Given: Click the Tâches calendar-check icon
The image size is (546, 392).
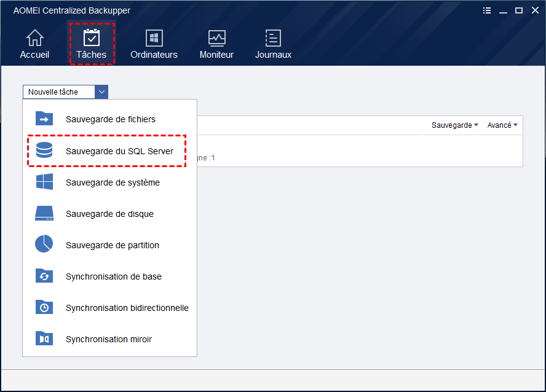Looking at the screenshot, I should [92, 38].
